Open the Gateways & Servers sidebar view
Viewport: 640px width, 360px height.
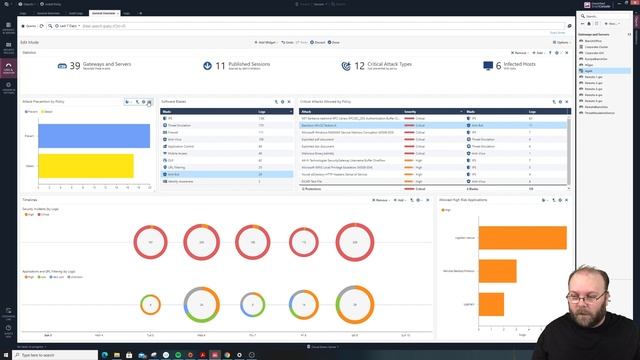pos(9,28)
